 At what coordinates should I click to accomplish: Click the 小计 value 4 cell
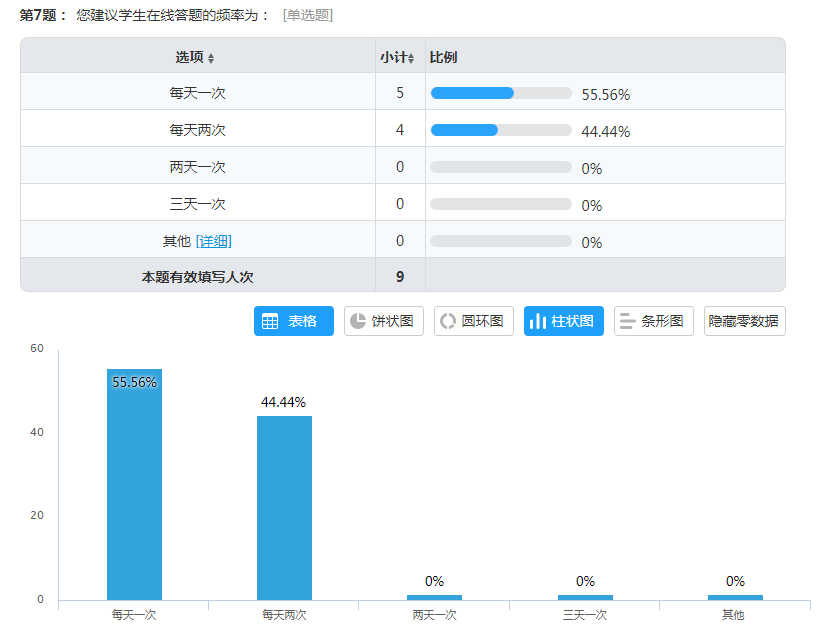(400, 128)
